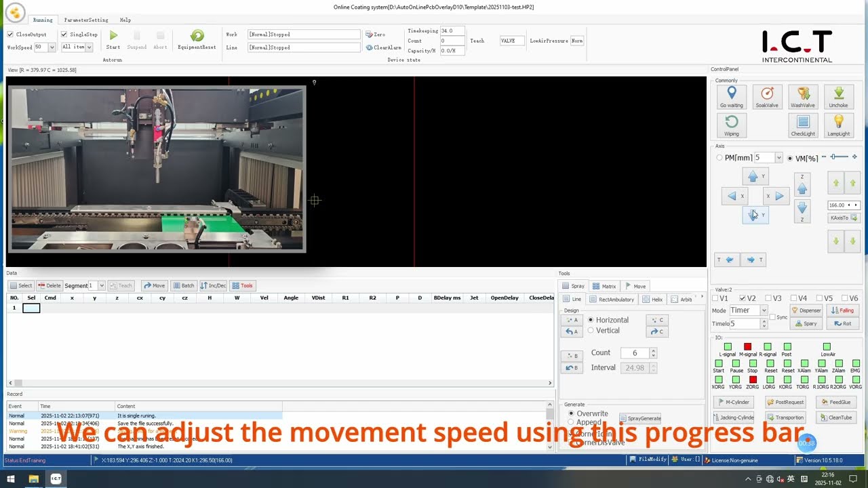This screenshot has height=488, width=868.
Task: Switch to the RectAmbulatory tab
Action: [612, 299]
